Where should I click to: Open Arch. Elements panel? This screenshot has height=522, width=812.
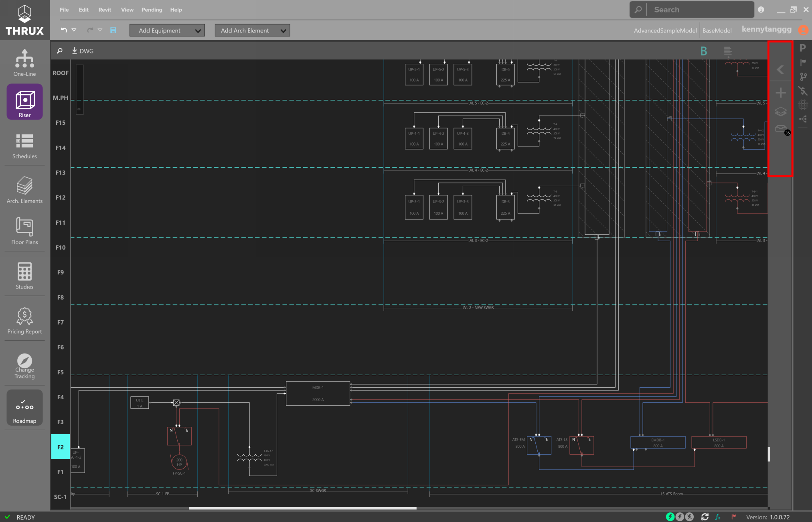click(x=24, y=190)
